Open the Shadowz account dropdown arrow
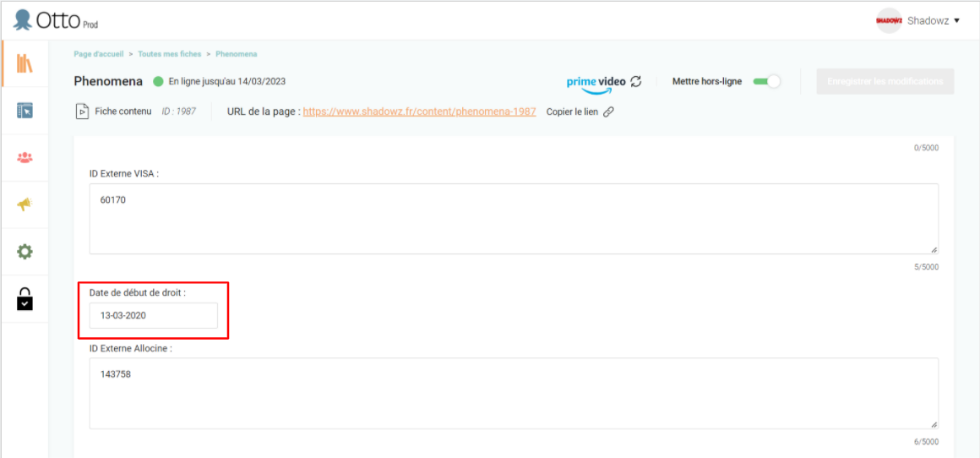This screenshot has height=458, width=980. [956, 20]
